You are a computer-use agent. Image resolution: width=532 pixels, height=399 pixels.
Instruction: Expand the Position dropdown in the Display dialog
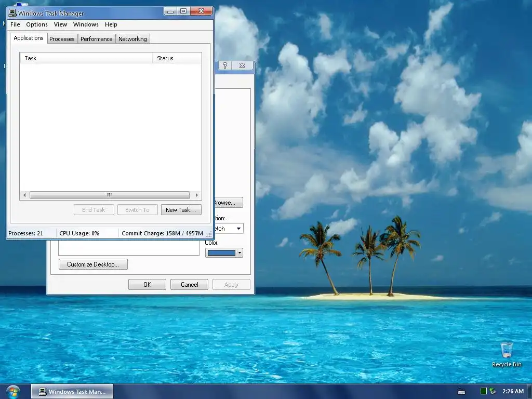click(x=238, y=229)
